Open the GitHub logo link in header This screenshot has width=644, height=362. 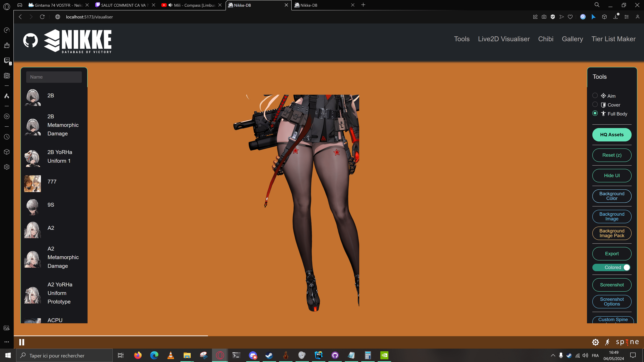tap(30, 40)
